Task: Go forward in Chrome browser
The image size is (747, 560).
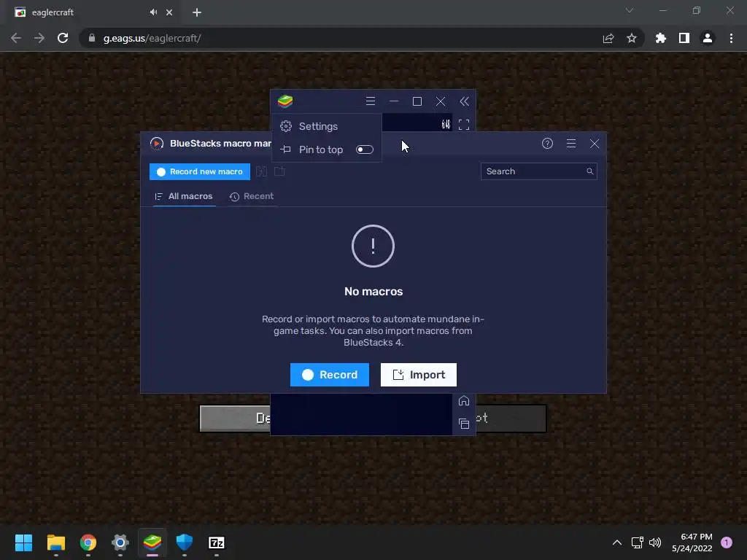Action: (x=39, y=38)
